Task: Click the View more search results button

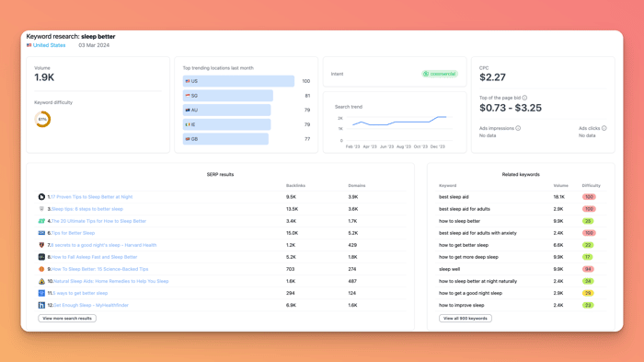Action: click(67, 319)
